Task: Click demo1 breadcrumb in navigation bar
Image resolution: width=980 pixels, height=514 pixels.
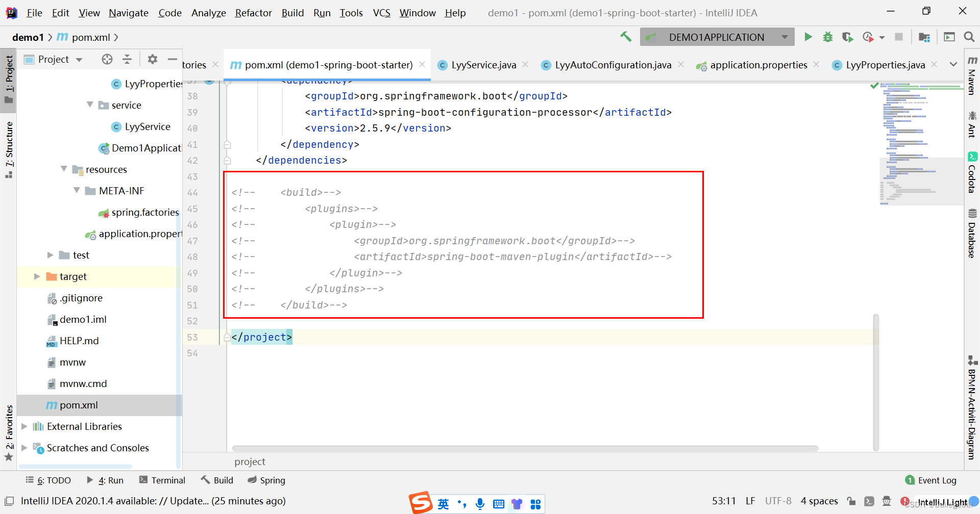Action: pyautogui.click(x=28, y=37)
